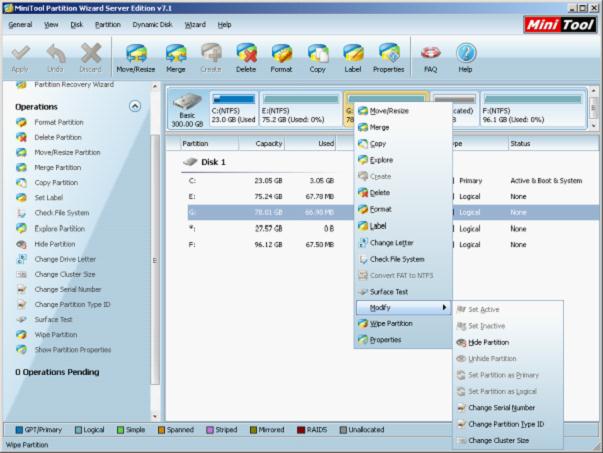Click the Move/Resize toolbar icon
The width and height of the screenshot is (603, 453).
click(x=136, y=58)
